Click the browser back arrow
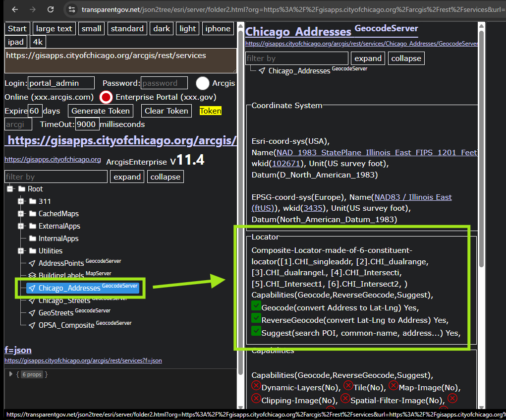 15,9
